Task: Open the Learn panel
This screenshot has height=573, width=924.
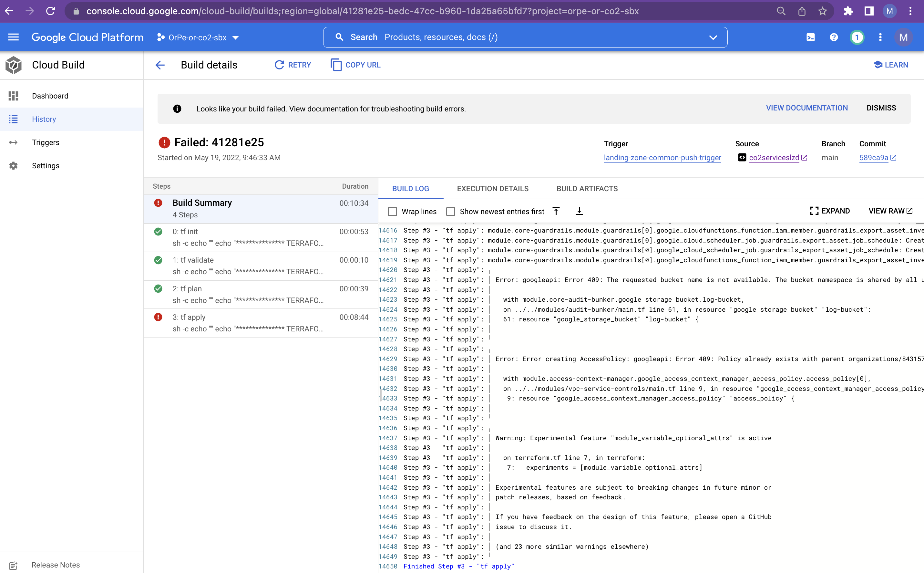Action: coord(891,65)
